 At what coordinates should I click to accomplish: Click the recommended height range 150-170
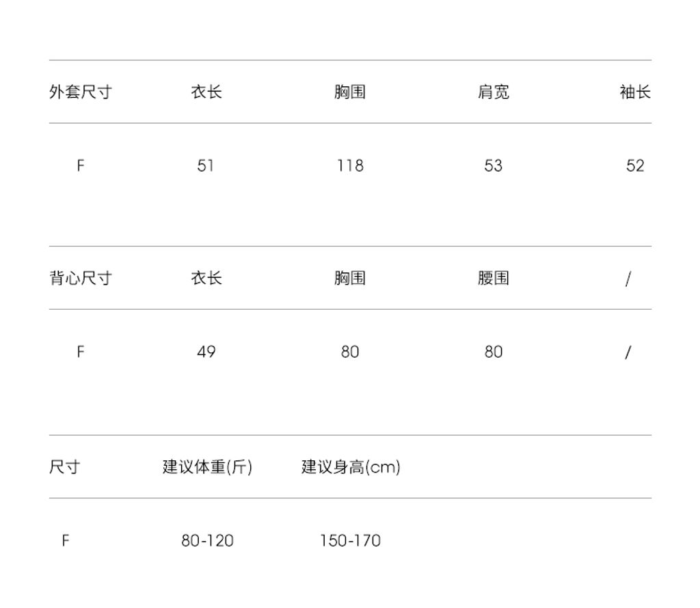click(x=350, y=541)
